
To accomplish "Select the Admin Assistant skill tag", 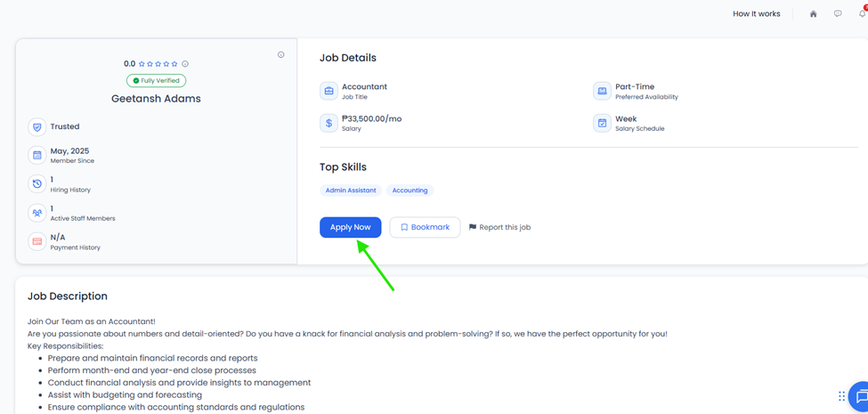I will (351, 191).
